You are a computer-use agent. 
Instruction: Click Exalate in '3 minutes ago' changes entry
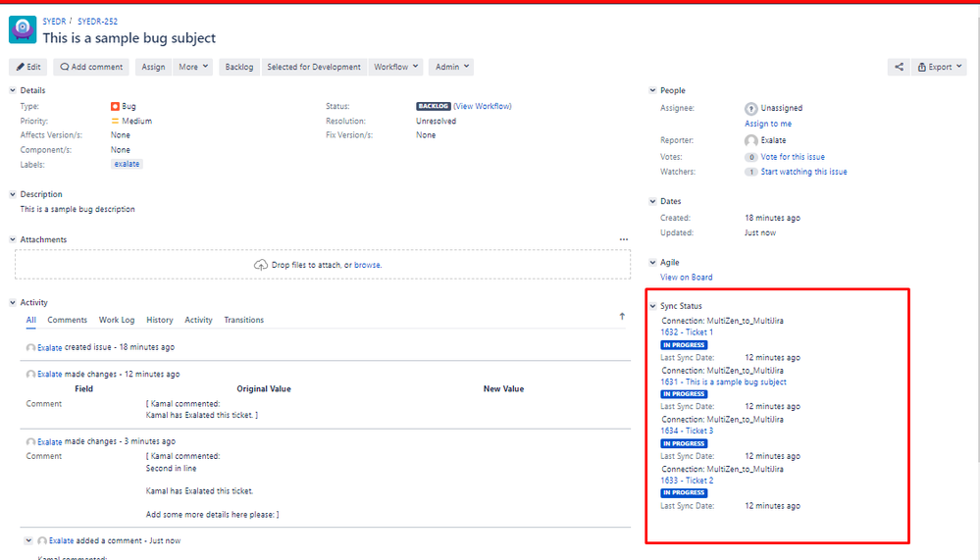point(50,442)
